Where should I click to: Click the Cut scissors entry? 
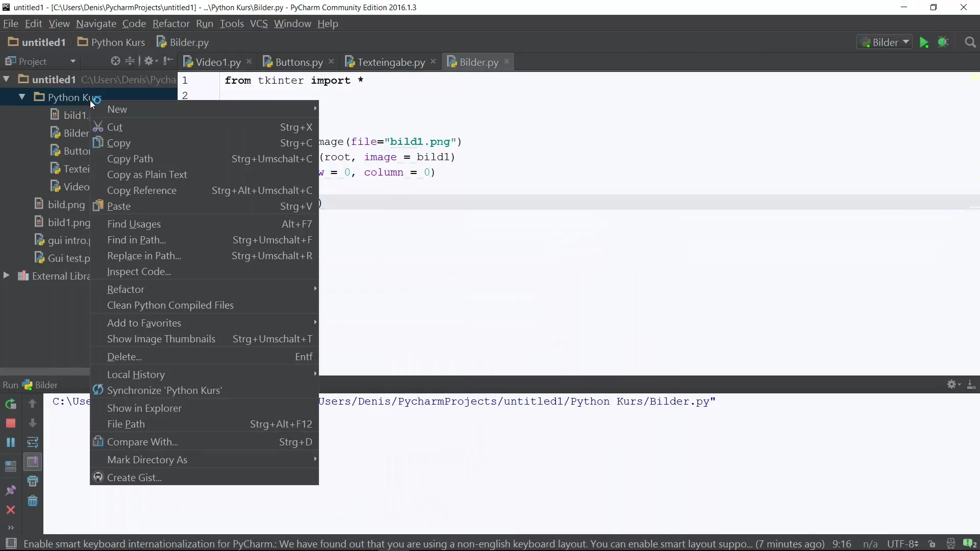204,127
